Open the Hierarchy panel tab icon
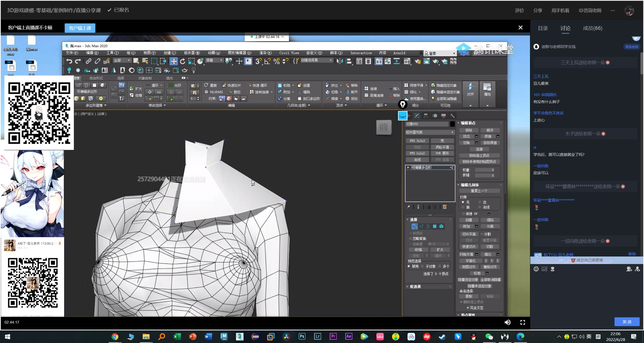This screenshot has width=644, height=343. (426, 116)
